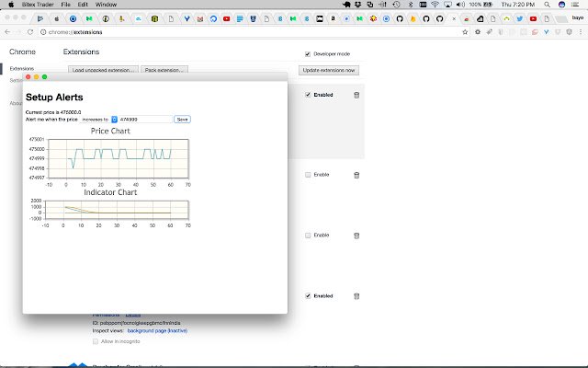Screen dimensions: 588x368
Task: Select 'increases to' condition dropdown
Action: point(98,120)
